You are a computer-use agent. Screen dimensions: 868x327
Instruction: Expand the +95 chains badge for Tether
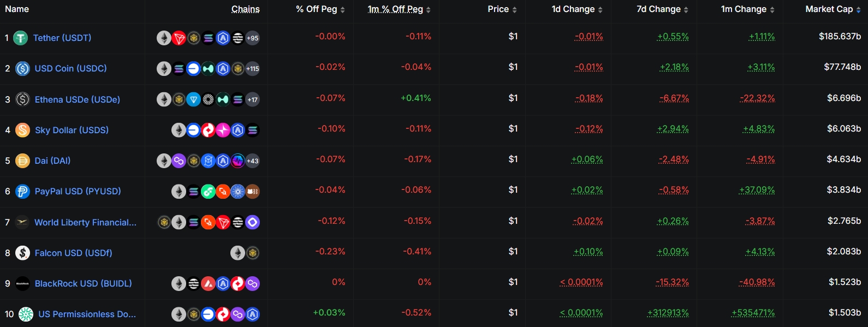pyautogui.click(x=252, y=38)
